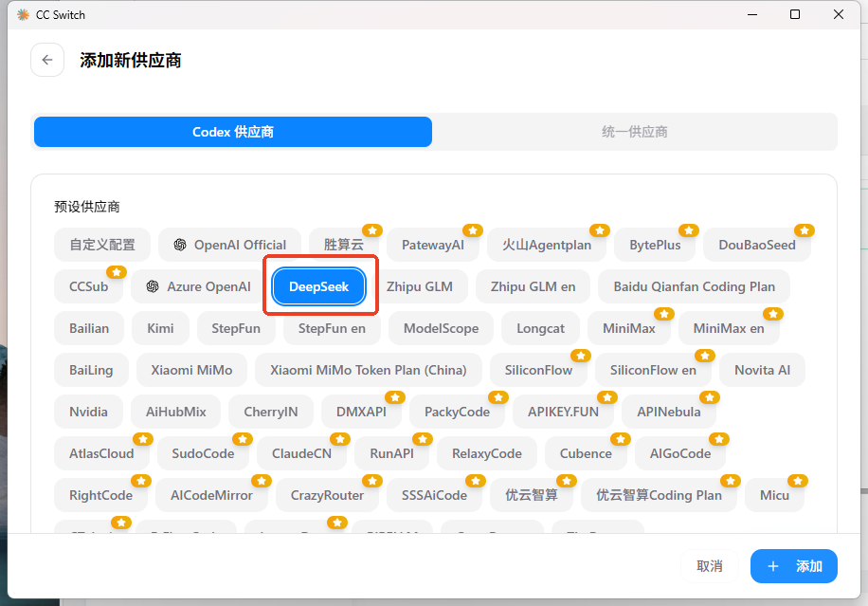Select the Bailian preset
This screenshot has height=606, width=868.
point(89,328)
